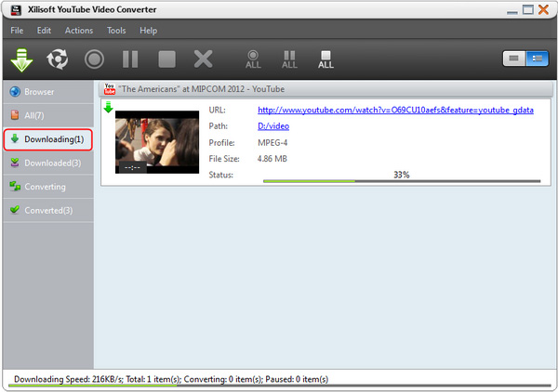558x392 pixels.
Task: Pause the selected download task
Action: pos(130,59)
